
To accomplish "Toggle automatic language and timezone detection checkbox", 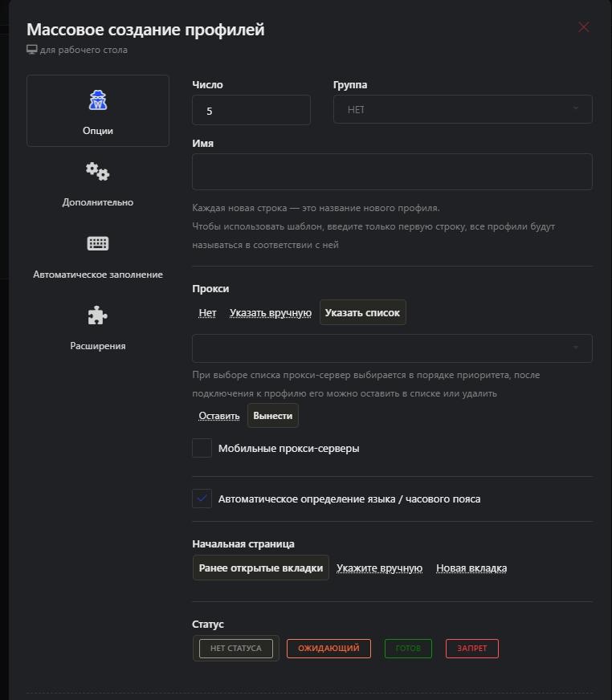I will pyautogui.click(x=202, y=499).
